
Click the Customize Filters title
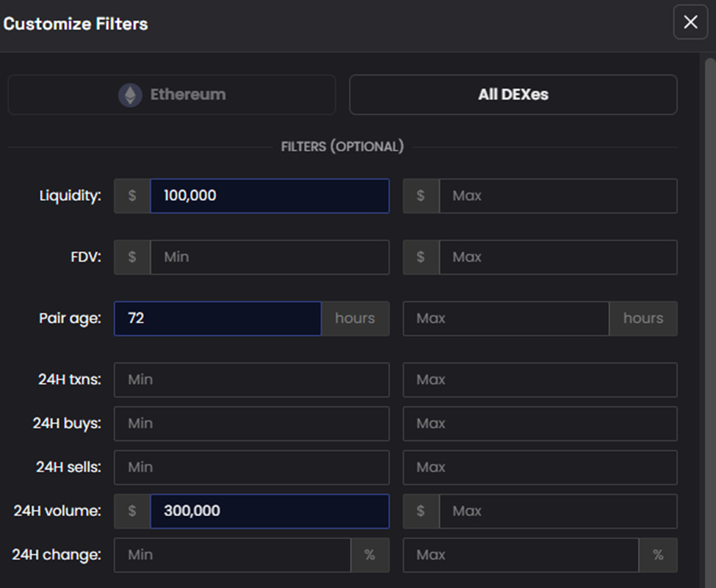tap(76, 23)
